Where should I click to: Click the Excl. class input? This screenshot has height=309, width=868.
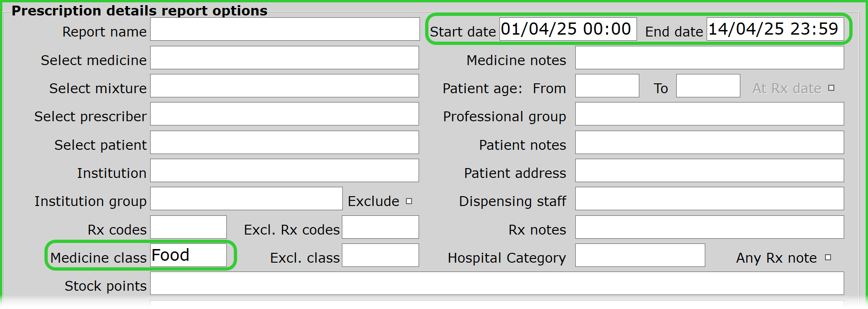(x=380, y=256)
